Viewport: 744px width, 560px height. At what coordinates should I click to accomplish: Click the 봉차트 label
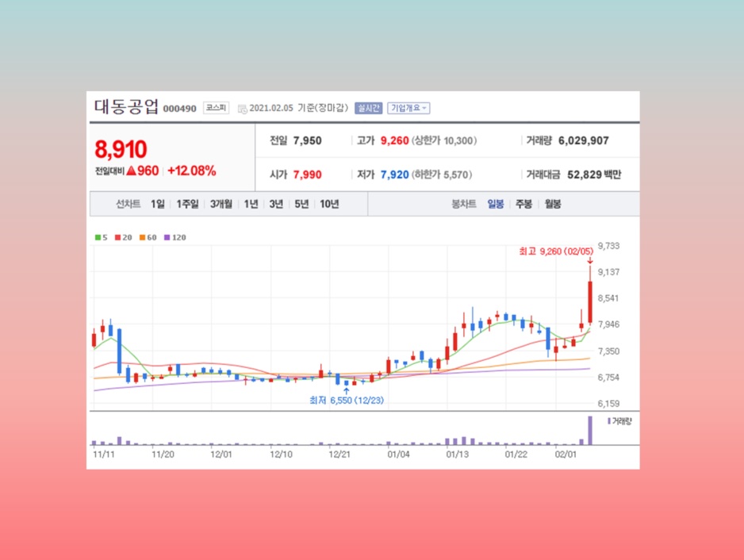[x=463, y=204]
